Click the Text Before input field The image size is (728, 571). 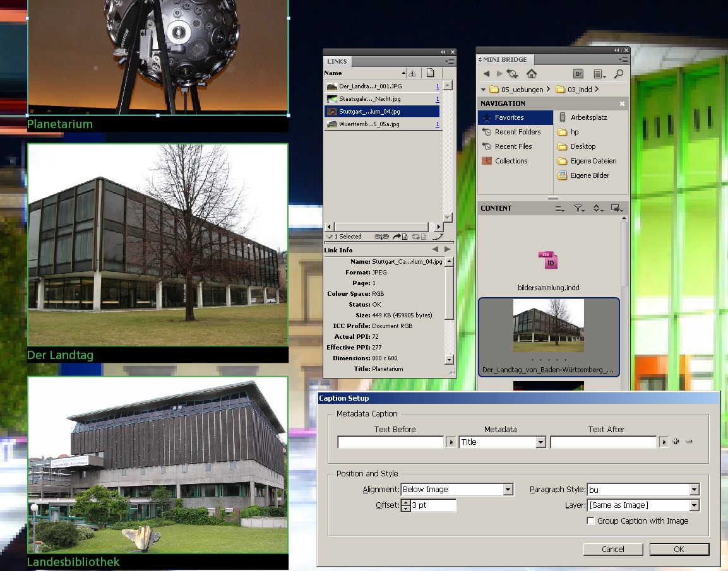(391, 442)
